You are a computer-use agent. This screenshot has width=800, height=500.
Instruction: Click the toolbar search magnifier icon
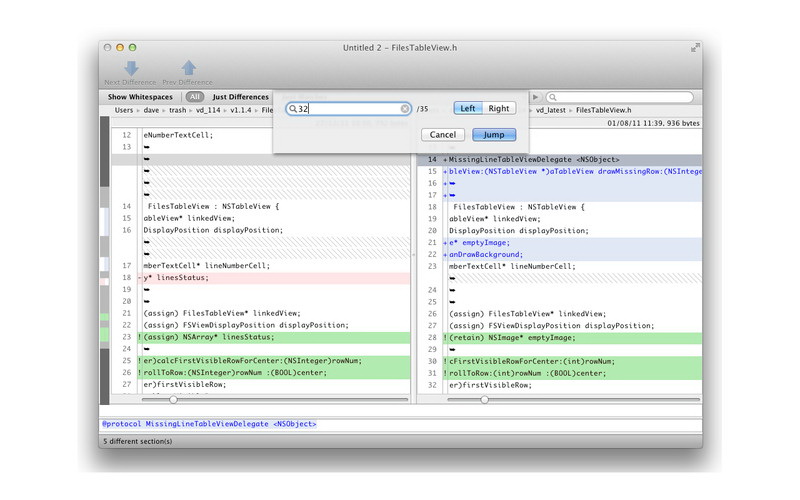pos(551,97)
